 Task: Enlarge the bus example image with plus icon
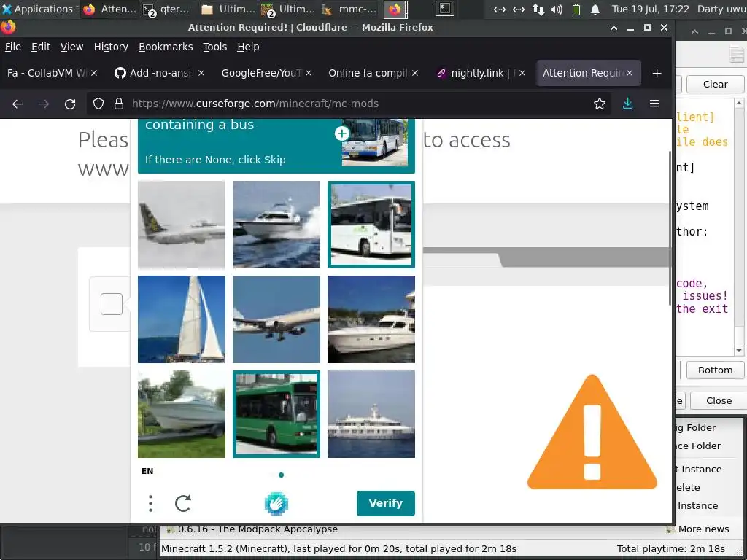[x=341, y=133]
